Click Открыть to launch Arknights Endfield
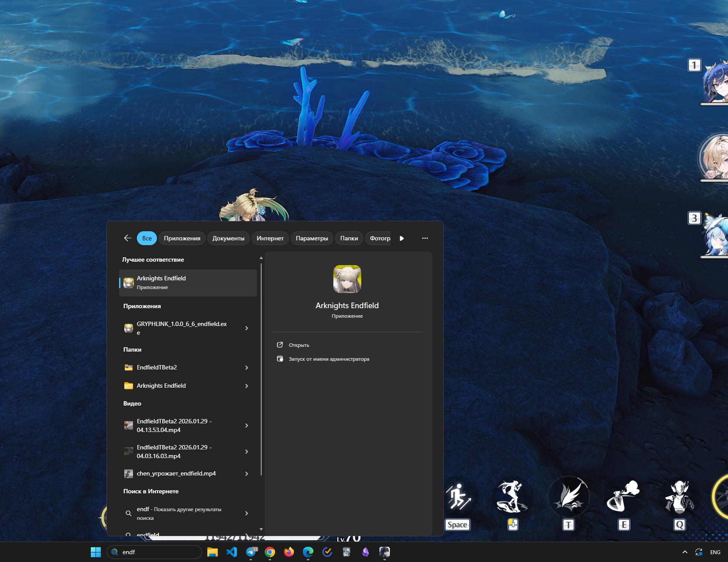The width and height of the screenshot is (728, 562). point(299,345)
